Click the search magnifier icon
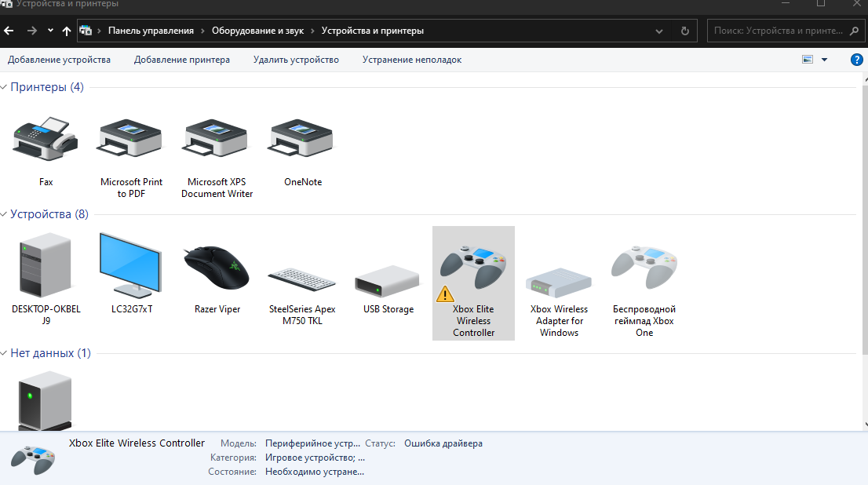868x485 pixels. 854,31
